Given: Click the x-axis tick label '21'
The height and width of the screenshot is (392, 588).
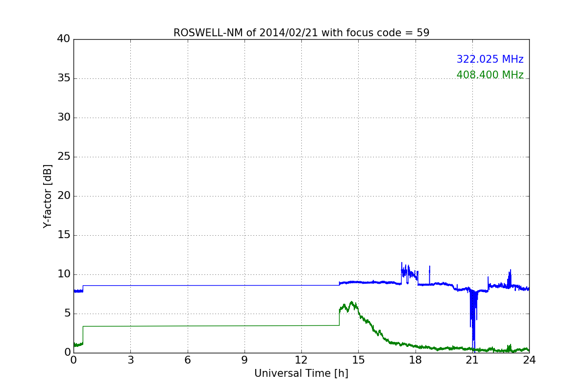Looking at the screenshot, I should coord(472,360).
